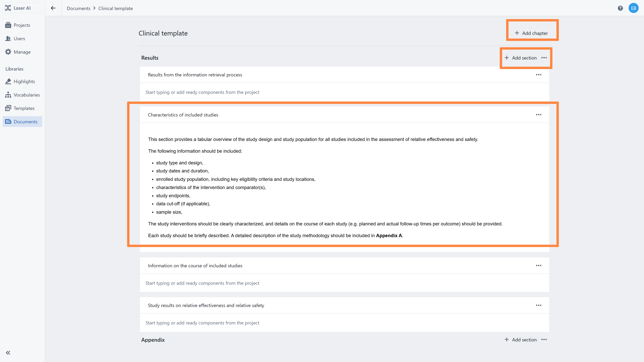Go to the Highlights library
The height and width of the screenshot is (362, 644).
click(24, 81)
